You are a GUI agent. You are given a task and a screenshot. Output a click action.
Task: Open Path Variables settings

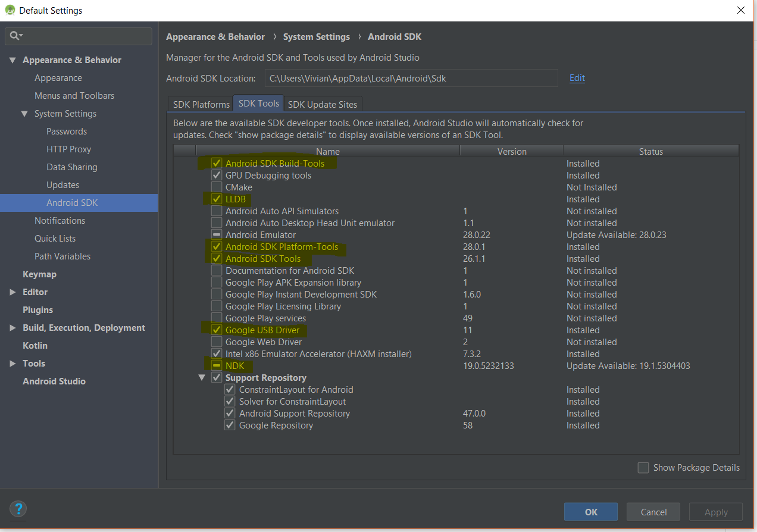(62, 256)
